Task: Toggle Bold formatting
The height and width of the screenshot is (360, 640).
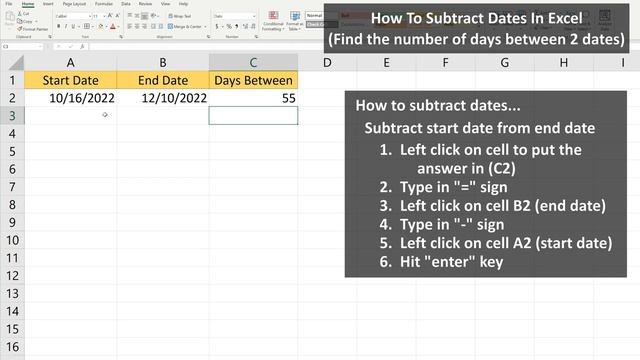Action: (x=59, y=26)
